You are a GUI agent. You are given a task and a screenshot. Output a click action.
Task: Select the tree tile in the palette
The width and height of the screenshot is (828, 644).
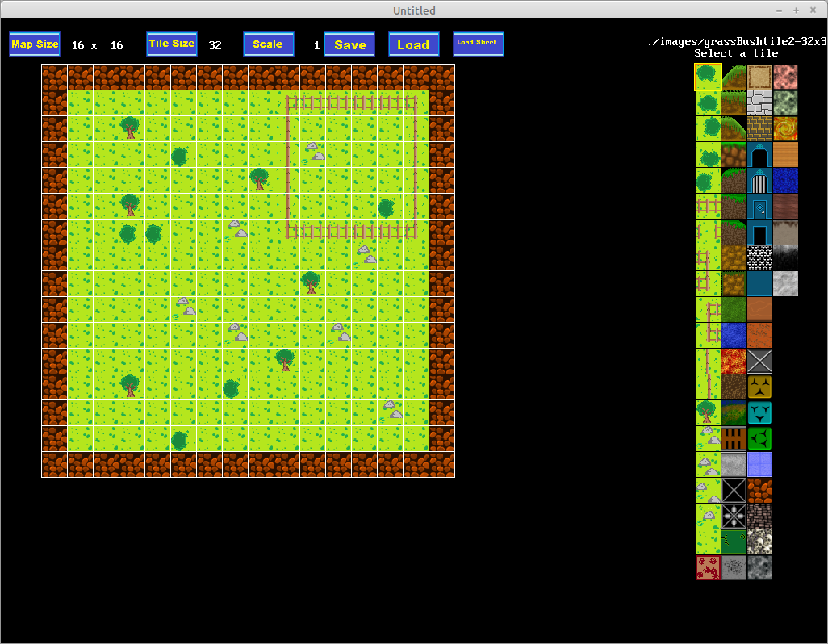[708, 412]
